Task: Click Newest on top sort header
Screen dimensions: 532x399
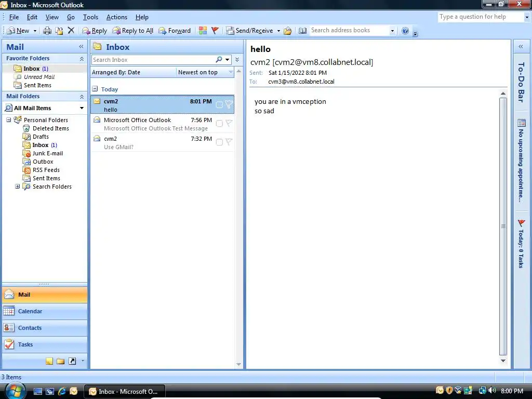Action: [x=205, y=72]
